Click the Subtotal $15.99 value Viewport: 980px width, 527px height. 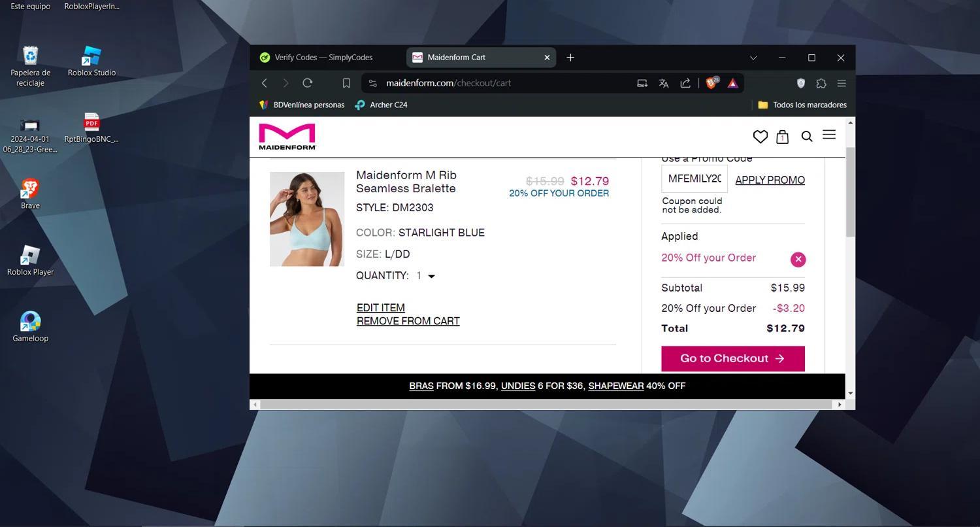[787, 288]
